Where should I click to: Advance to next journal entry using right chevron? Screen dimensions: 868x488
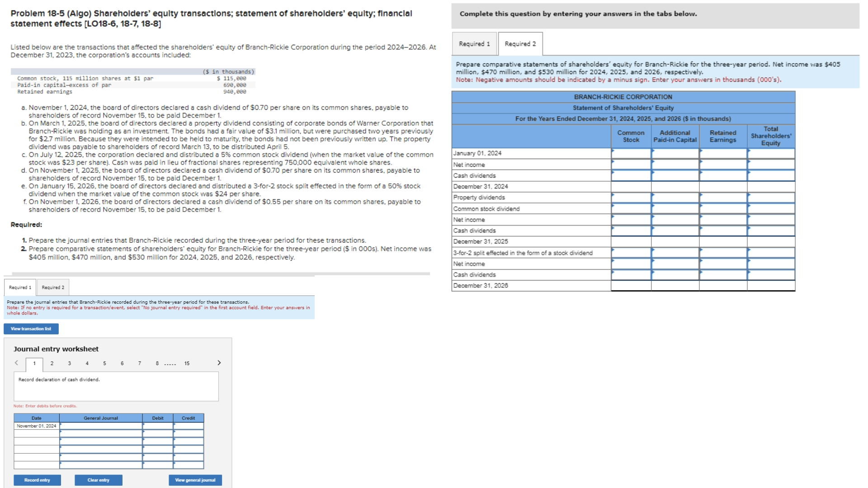click(x=219, y=362)
